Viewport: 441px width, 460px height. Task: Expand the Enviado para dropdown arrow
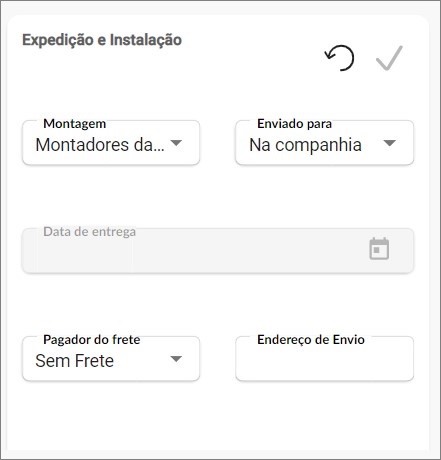pos(389,143)
